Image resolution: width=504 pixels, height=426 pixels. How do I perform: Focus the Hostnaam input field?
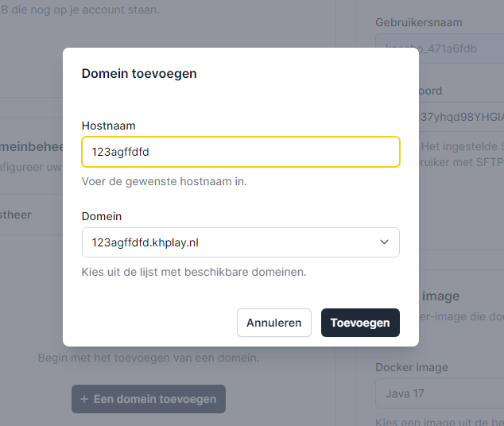240,152
